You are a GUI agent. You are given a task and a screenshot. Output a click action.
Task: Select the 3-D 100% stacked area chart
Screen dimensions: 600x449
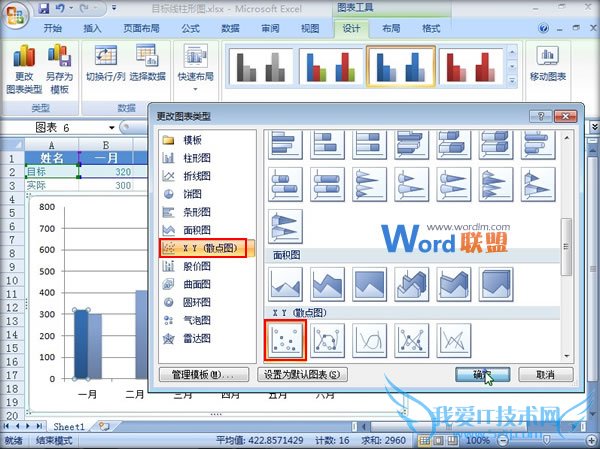pos(496,284)
